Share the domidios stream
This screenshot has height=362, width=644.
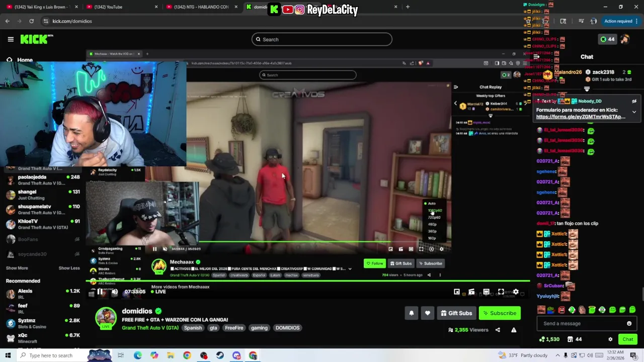pyautogui.click(x=498, y=330)
